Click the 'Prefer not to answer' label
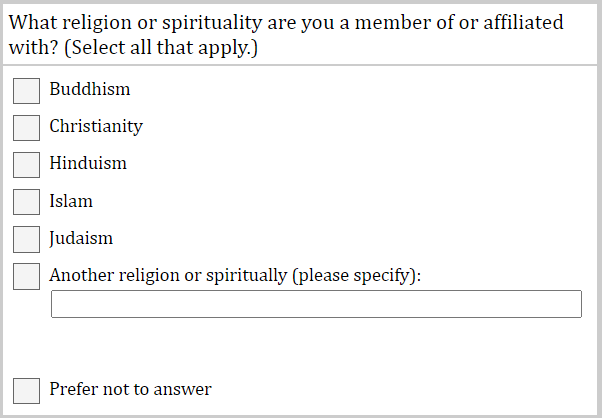The width and height of the screenshot is (602, 418). tap(130, 389)
